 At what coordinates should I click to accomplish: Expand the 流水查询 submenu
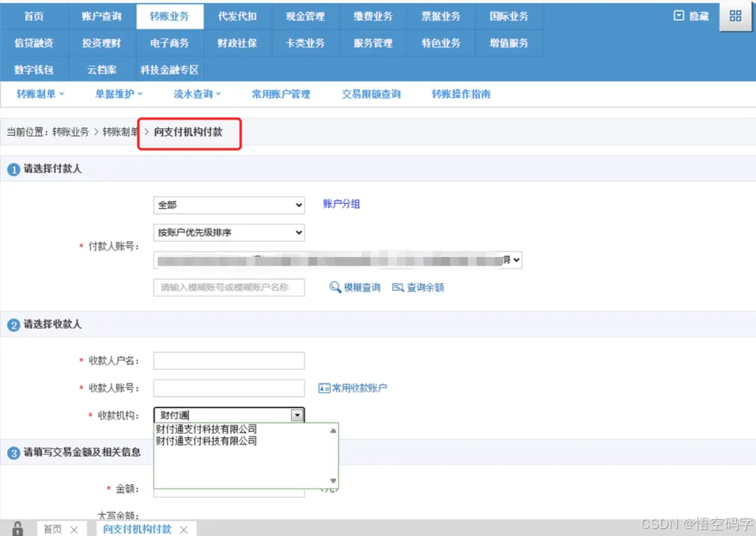coord(197,94)
